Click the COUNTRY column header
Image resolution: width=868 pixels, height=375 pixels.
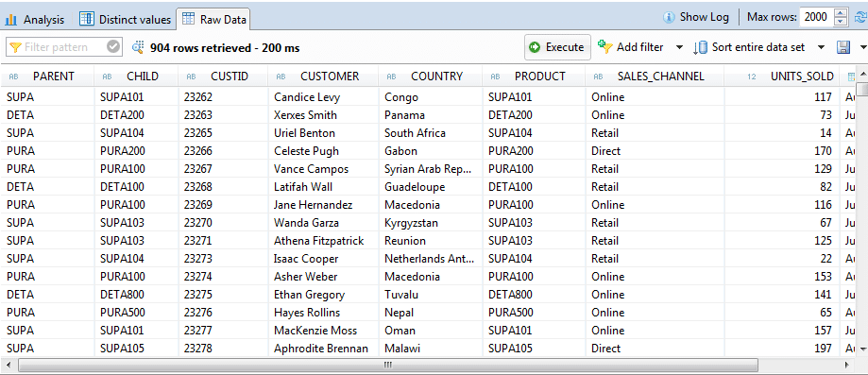pos(430,77)
